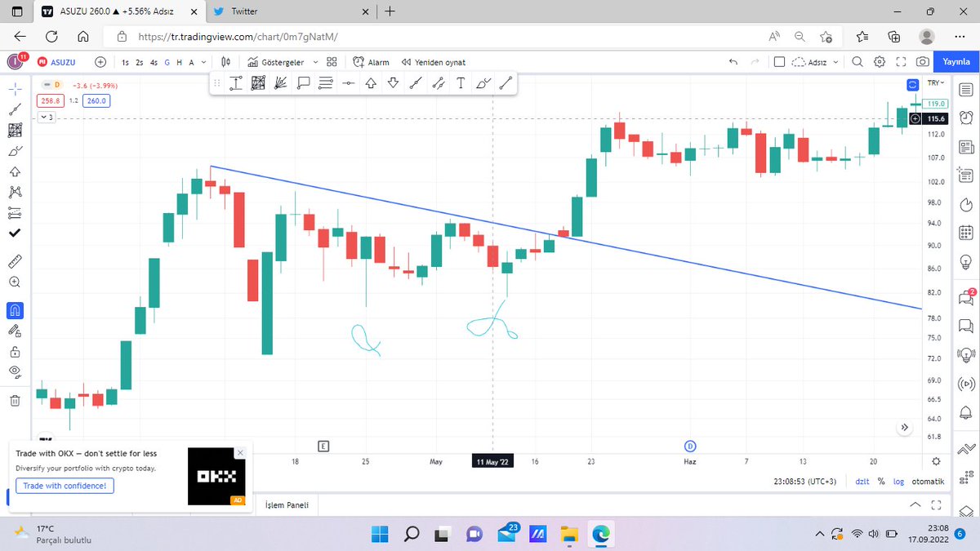
Task: Pick the arrow down marker in favorites bar
Action: click(393, 82)
